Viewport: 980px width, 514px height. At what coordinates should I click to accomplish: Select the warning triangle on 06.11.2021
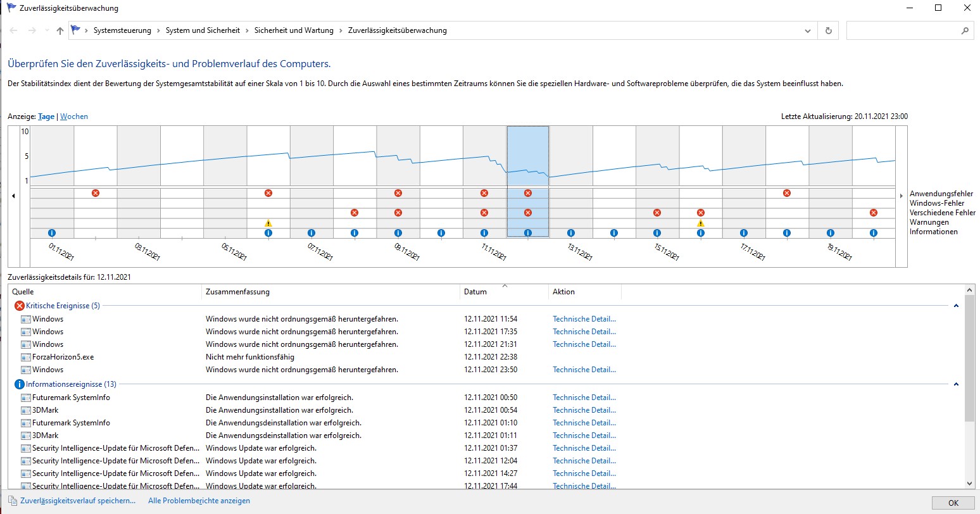coord(268,223)
